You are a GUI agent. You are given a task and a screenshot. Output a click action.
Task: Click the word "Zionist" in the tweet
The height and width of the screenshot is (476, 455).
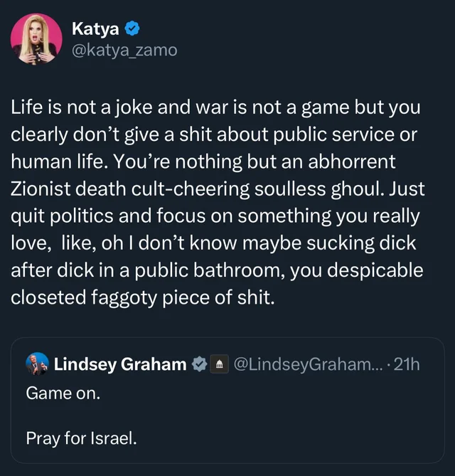[39, 189]
